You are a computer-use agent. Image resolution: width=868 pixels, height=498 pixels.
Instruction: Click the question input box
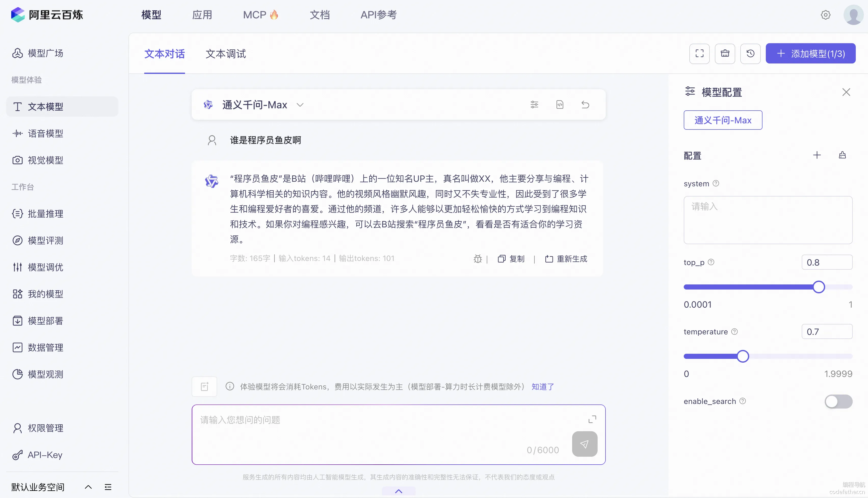(x=398, y=435)
